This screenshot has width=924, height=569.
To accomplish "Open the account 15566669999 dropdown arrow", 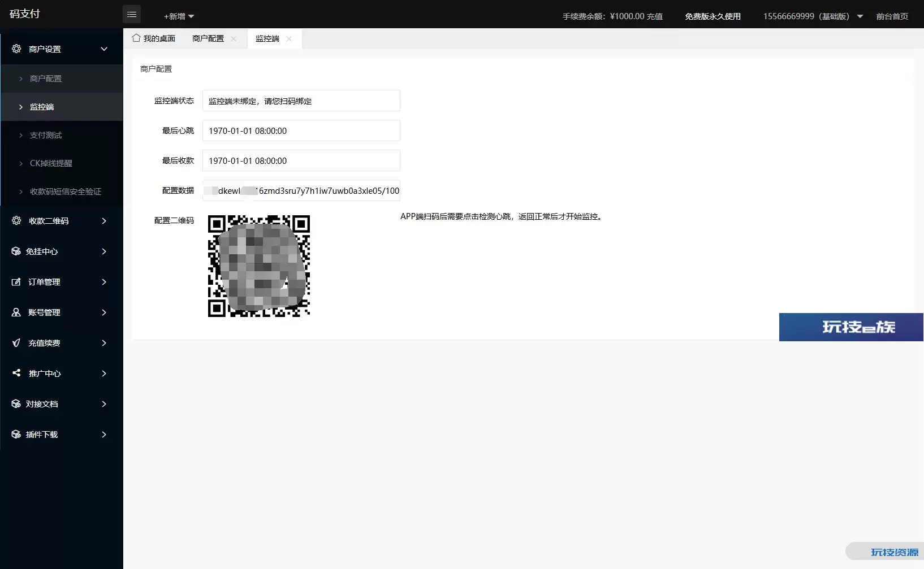I will coord(860,16).
